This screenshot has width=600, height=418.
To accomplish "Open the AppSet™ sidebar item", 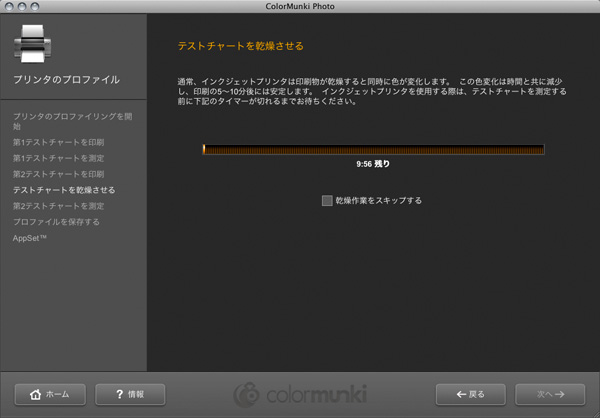I will (30, 238).
